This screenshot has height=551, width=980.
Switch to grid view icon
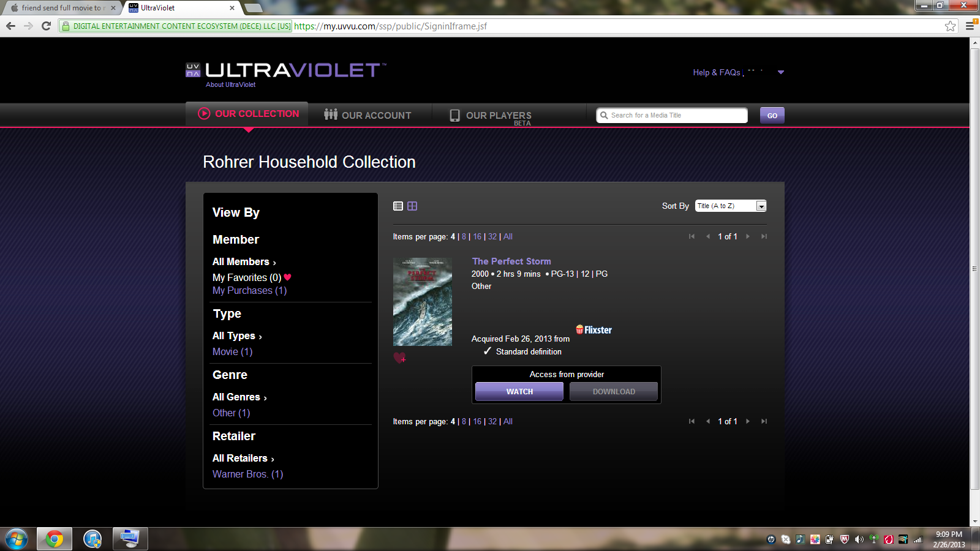[x=412, y=206]
